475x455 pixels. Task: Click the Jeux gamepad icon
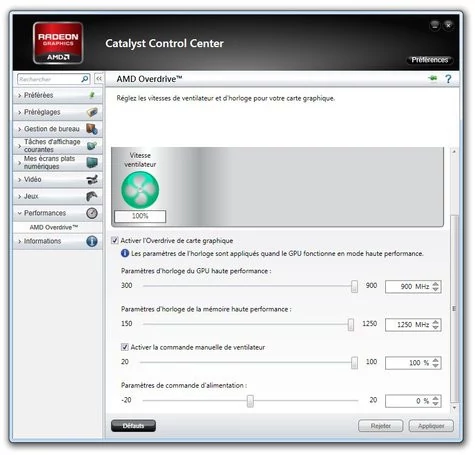click(92, 196)
